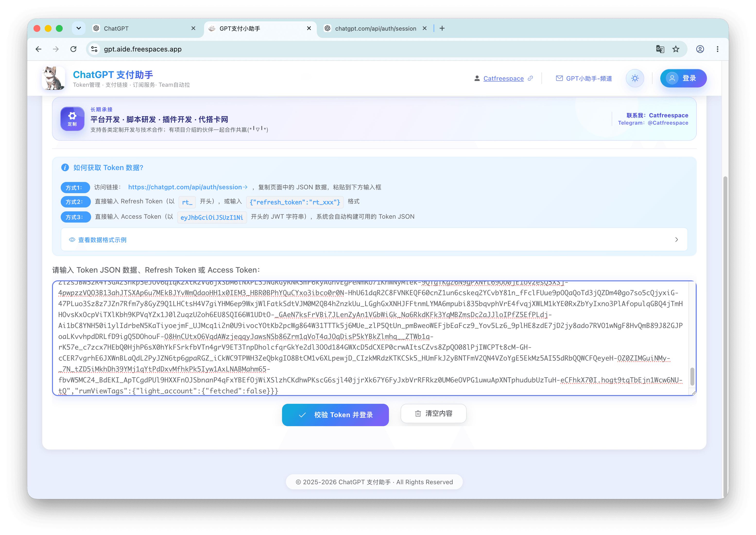Close the ChatGPT tab
Screen dimensions: 756x535
pos(193,28)
